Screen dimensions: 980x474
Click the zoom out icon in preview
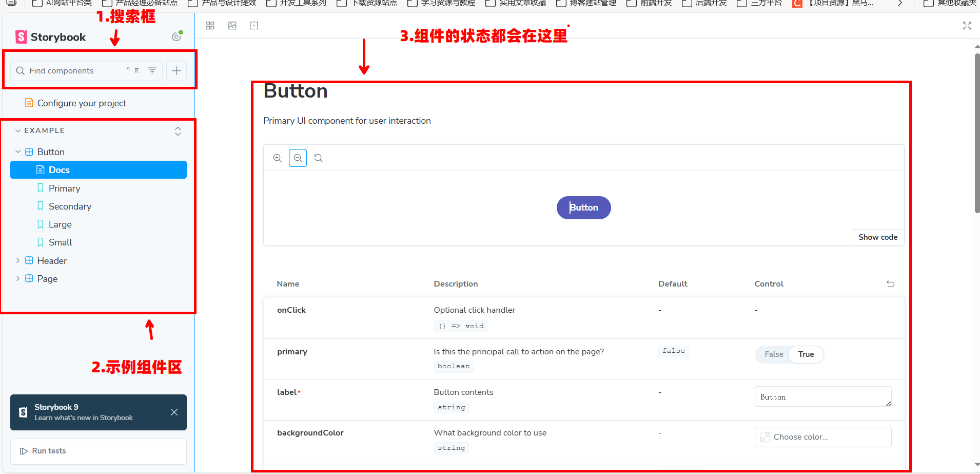[x=298, y=158]
